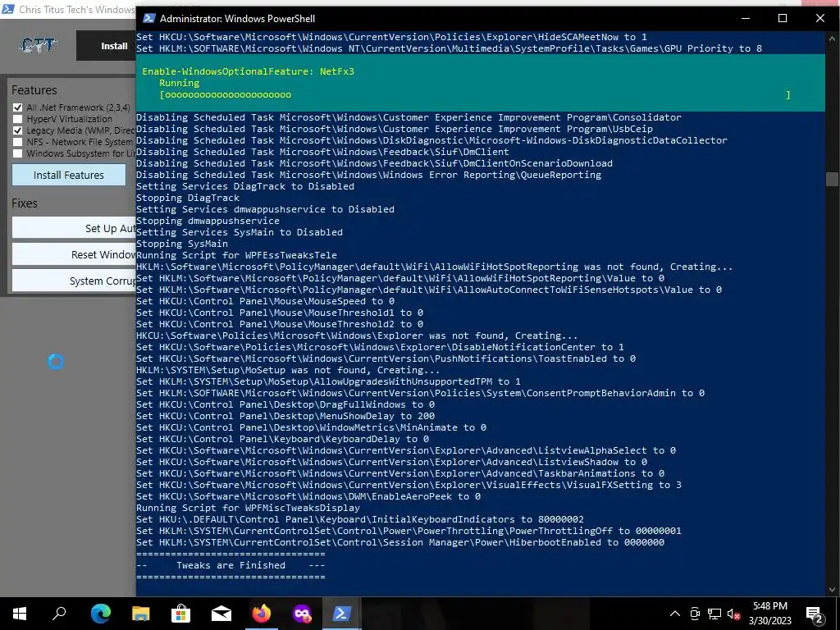Click 'Running Script for WPFEssTweaksTele' line
Image resolution: width=840 pixels, height=630 pixels.
tap(236, 255)
